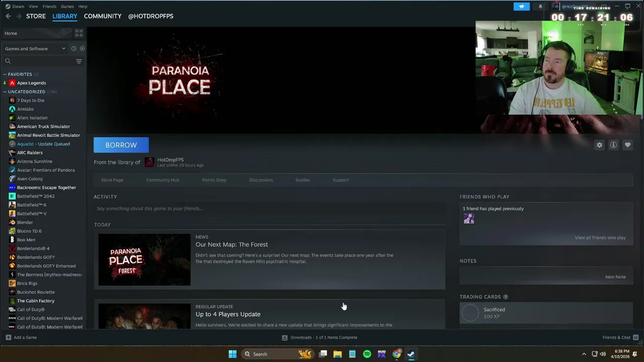The width and height of the screenshot is (644, 362).
Task: Click the announcements megaphone icon
Action: [x=522, y=7]
